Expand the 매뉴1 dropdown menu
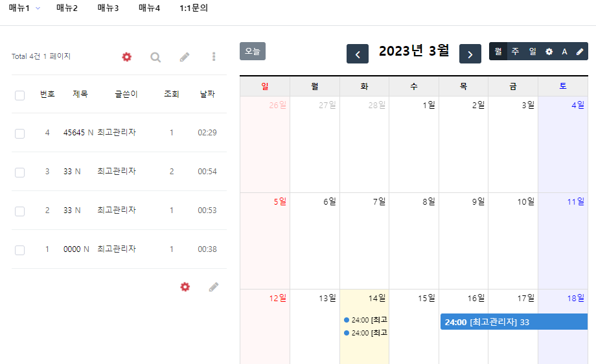This screenshot has width=596, height=364. click(25, 8)
